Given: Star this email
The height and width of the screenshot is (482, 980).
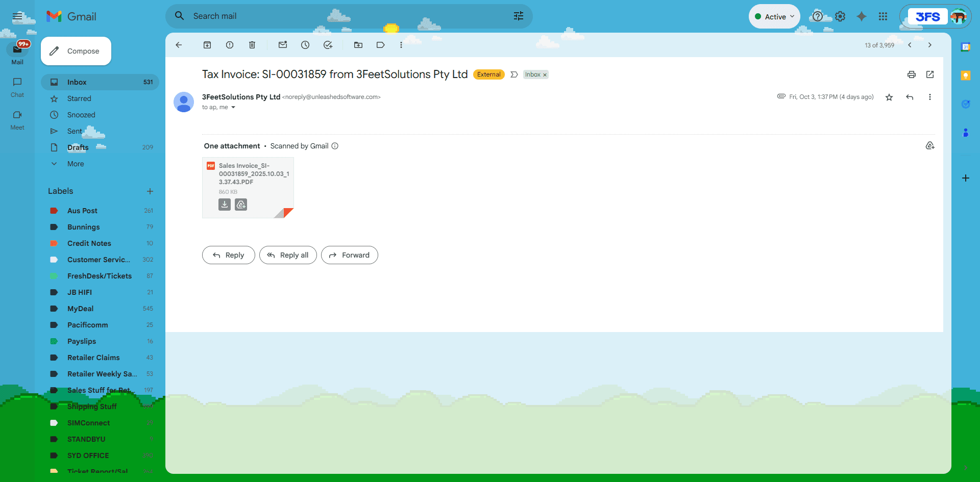Looking at the screenshot, I should (889, 97).
